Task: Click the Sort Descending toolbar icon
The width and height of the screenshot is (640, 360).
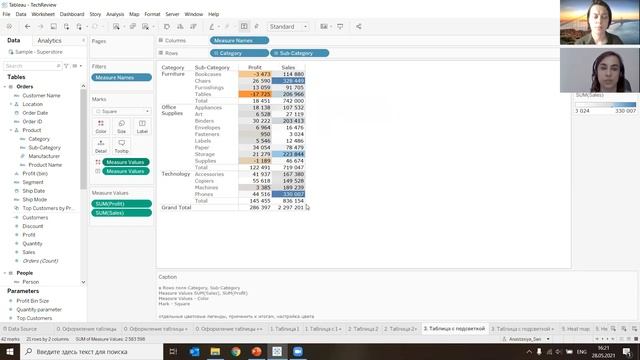Action: [193, 27]
